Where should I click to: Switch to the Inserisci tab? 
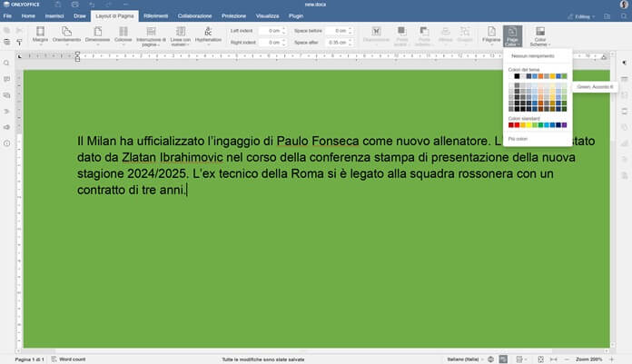click(54, 16)
